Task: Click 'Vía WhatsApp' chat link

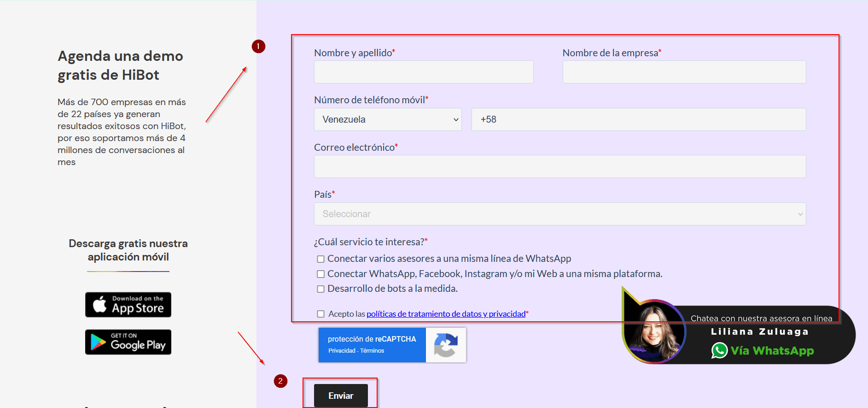Action: click(x=772, y=351)
